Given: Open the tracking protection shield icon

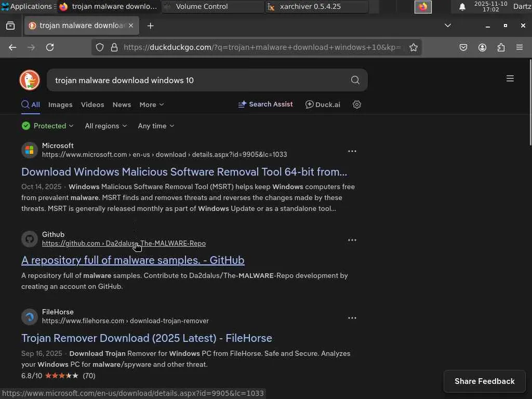Looking at the screenshot, I should click(99, 47).
